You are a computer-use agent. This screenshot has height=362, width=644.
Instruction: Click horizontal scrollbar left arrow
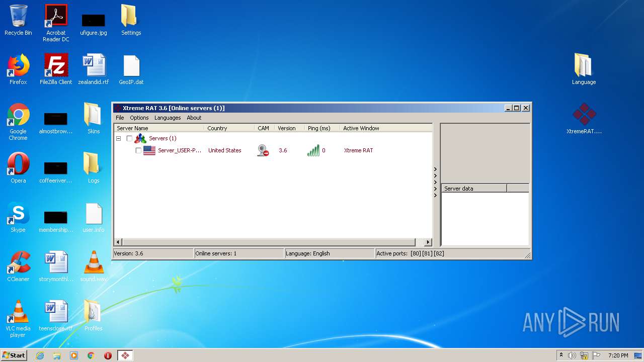click(118, 242)
